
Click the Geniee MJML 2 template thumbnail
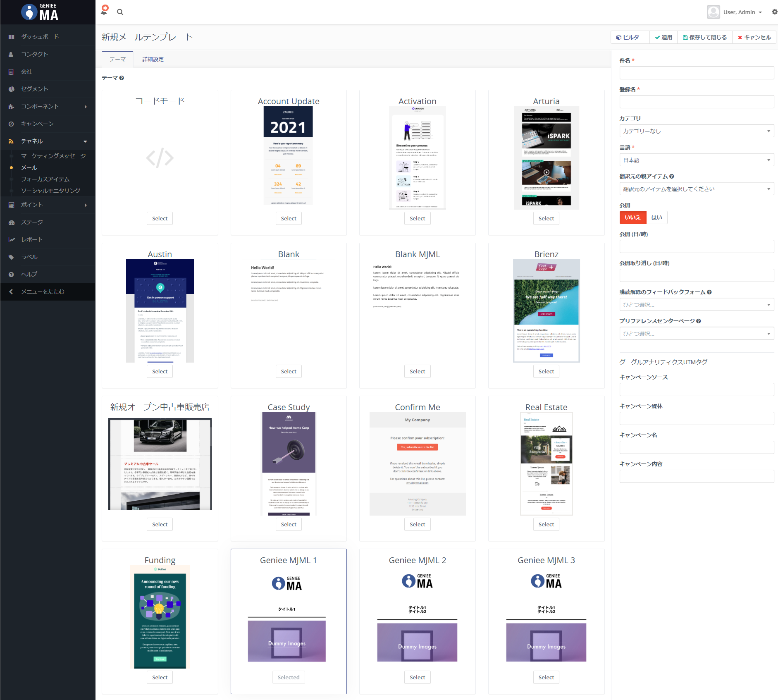417,620
